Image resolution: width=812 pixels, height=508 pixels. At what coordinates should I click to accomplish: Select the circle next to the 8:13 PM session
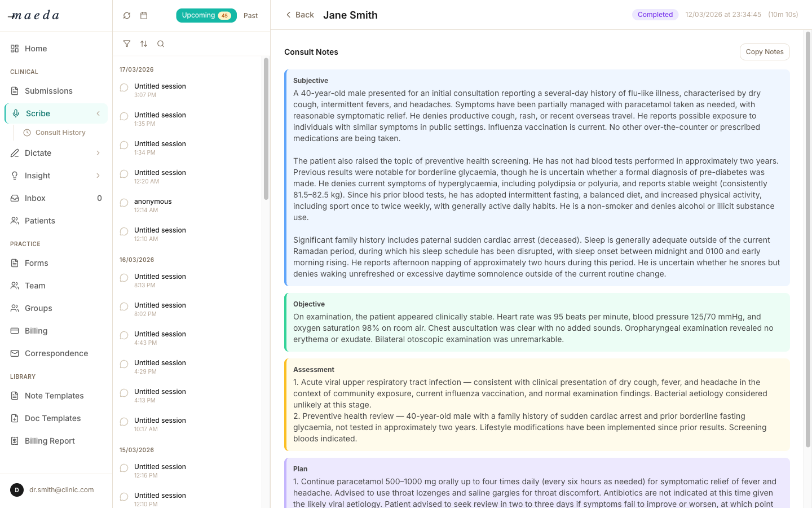[123, 278]
